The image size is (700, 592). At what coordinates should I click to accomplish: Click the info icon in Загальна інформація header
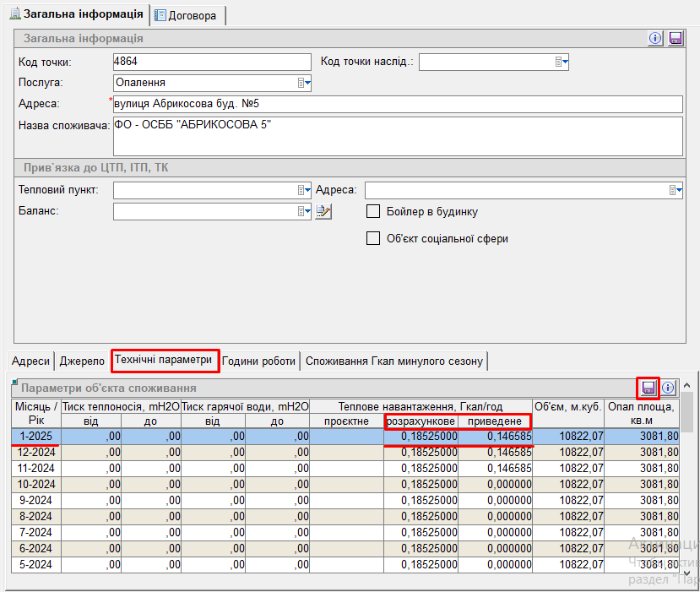click(655, 38)
